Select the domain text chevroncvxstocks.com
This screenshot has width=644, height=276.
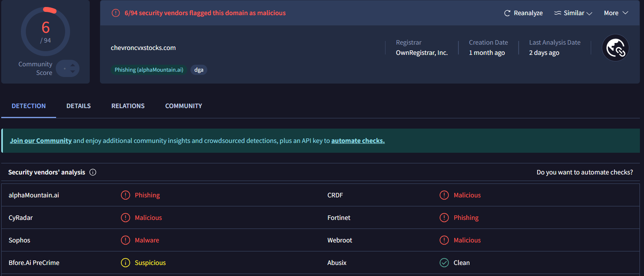143,48
